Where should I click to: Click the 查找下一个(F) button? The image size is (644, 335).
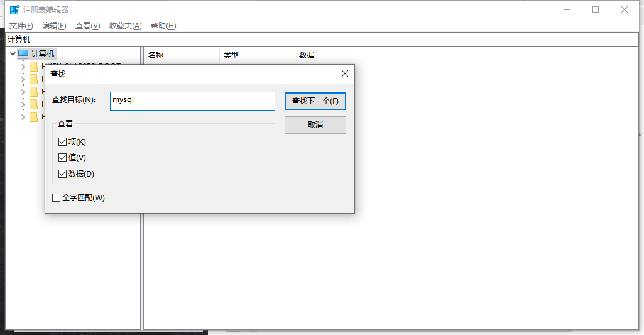point(315,101)
